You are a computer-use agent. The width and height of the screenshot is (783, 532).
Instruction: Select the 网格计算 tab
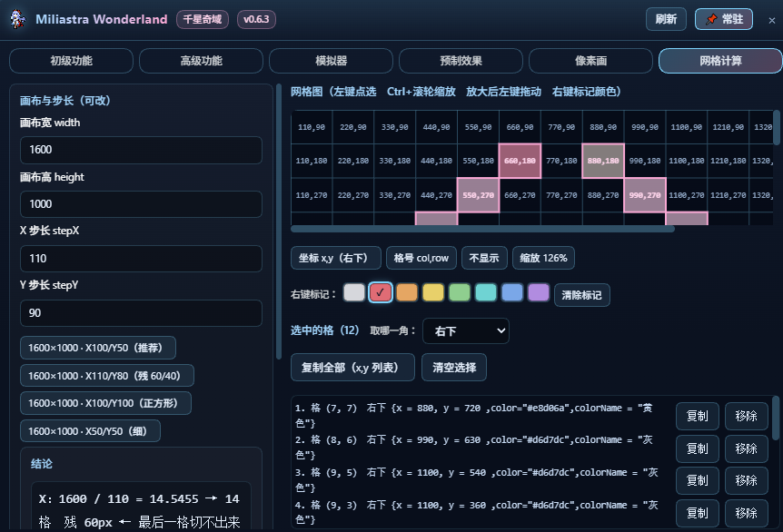pyautogui.click(x=720, y=61)
